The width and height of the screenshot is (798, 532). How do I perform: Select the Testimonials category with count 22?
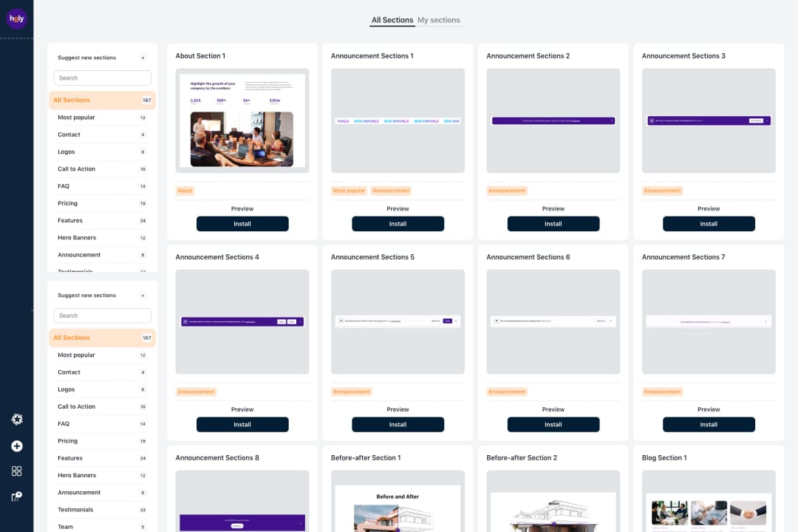coord(102,510)
